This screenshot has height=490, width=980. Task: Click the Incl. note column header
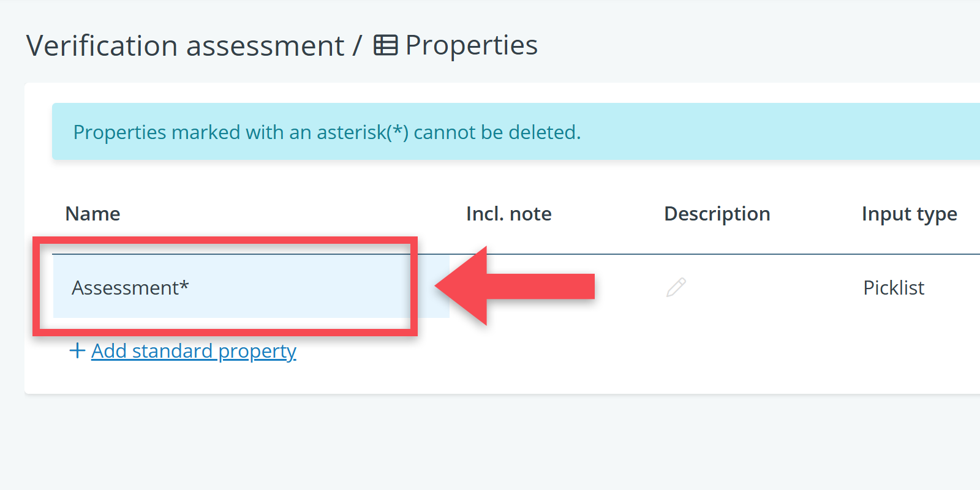(508, 214)
